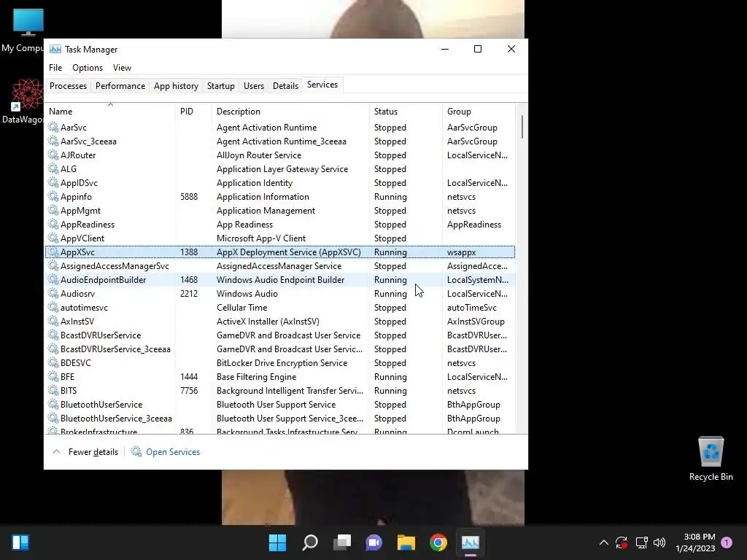Click the Services tab
747x560 pixels.
click(x=322, y=85)
